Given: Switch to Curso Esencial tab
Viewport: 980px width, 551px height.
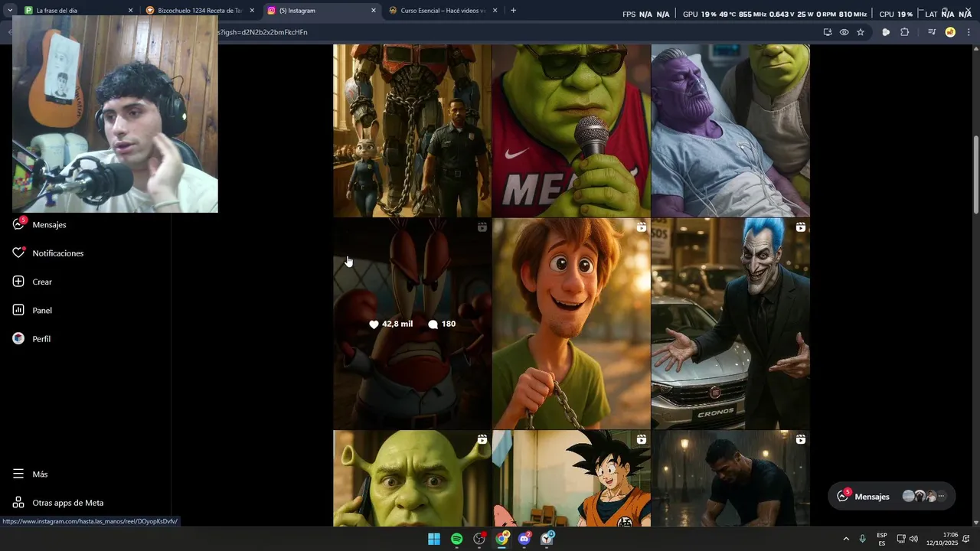Looking at the screenshot, I should point(443,11).
